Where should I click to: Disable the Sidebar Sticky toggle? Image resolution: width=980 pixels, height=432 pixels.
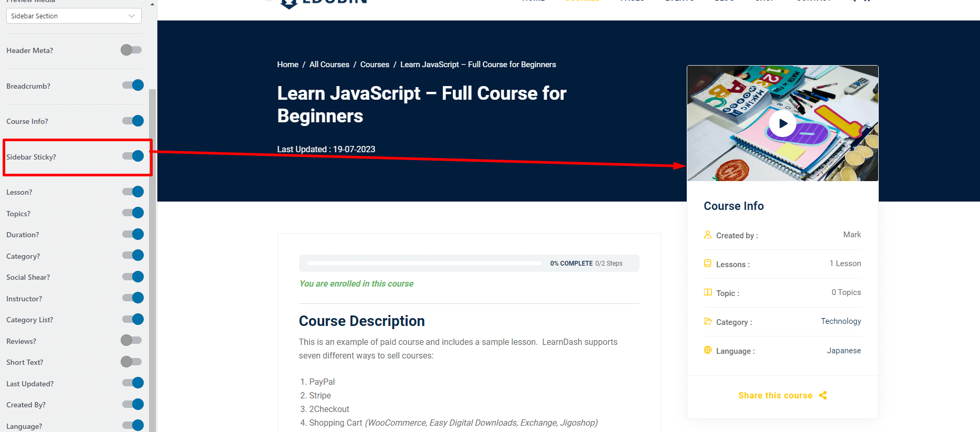point(133,156)
